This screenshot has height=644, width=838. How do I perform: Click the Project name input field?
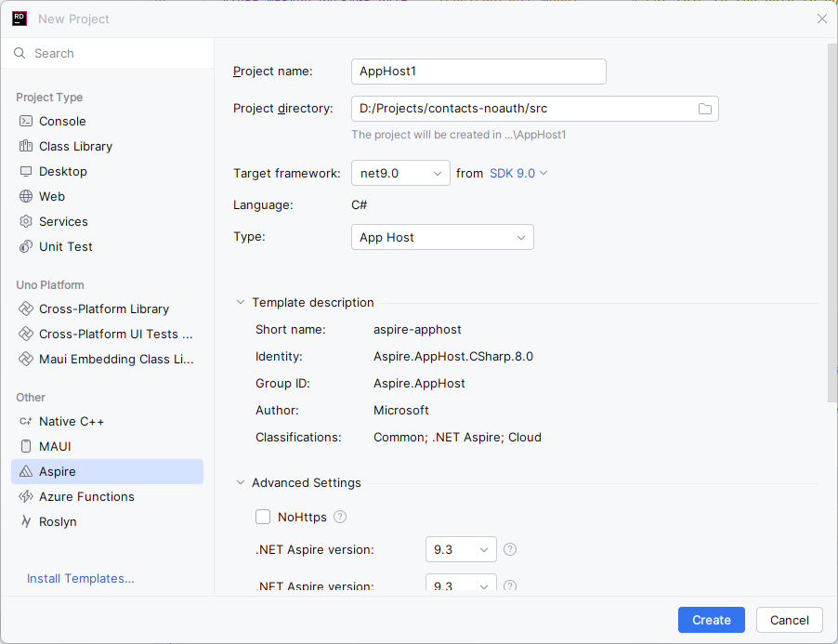(478, 71)
